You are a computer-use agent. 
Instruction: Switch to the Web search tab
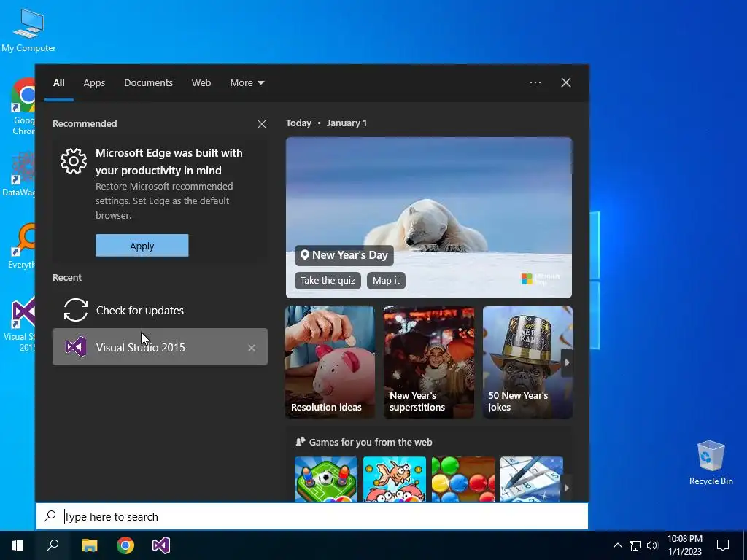201,83
